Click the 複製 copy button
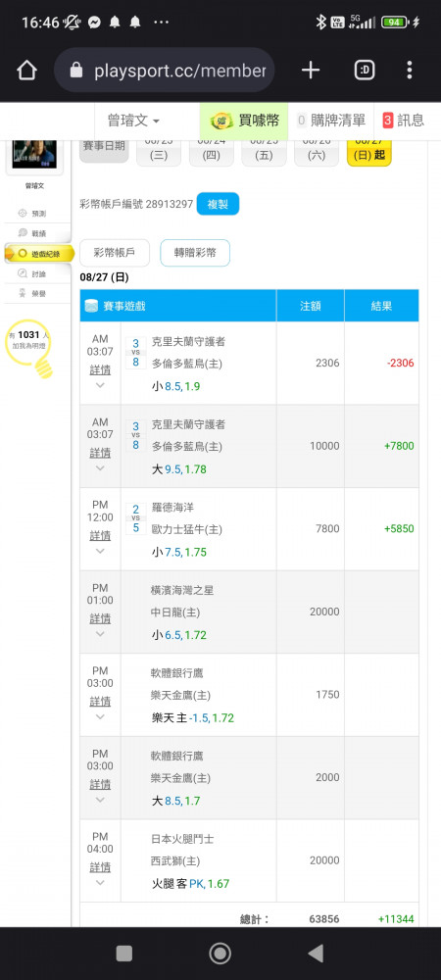441x980 pixels. click(218, 204)
